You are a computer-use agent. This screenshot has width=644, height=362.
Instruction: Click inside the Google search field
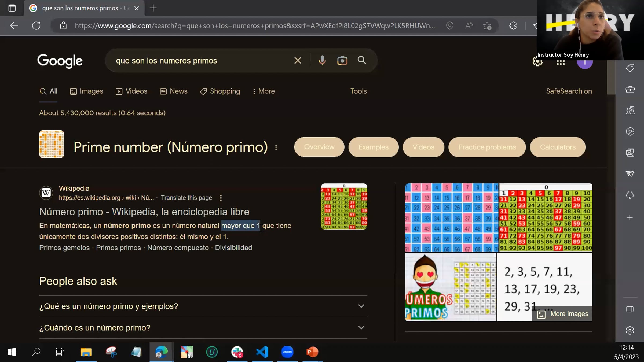201,61
